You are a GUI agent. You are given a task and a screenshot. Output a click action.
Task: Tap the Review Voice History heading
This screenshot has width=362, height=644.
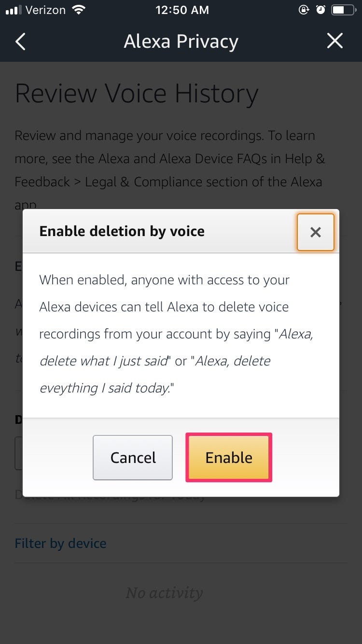(136, 93)
